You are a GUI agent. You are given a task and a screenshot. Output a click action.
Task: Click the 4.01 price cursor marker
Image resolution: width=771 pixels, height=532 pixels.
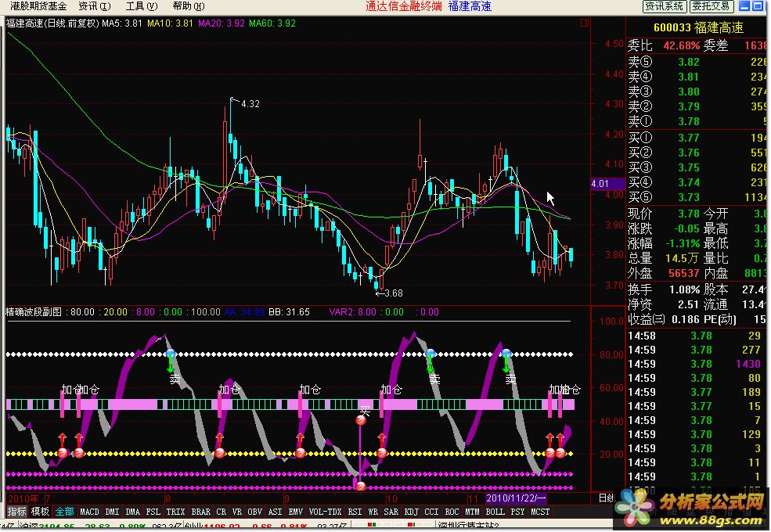coord(607,184)
